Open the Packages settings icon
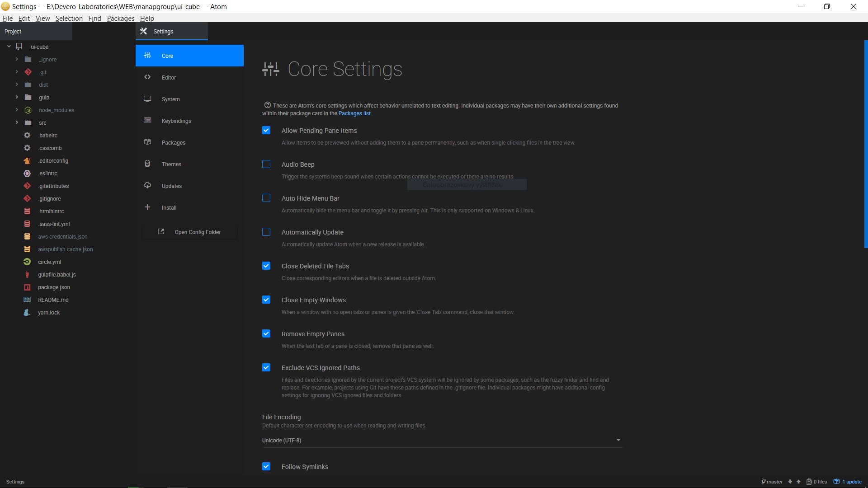This screenshot has width=868, height=488. 147,142
